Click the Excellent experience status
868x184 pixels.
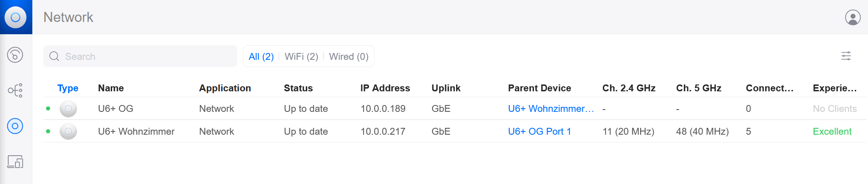tap(832, 131)
